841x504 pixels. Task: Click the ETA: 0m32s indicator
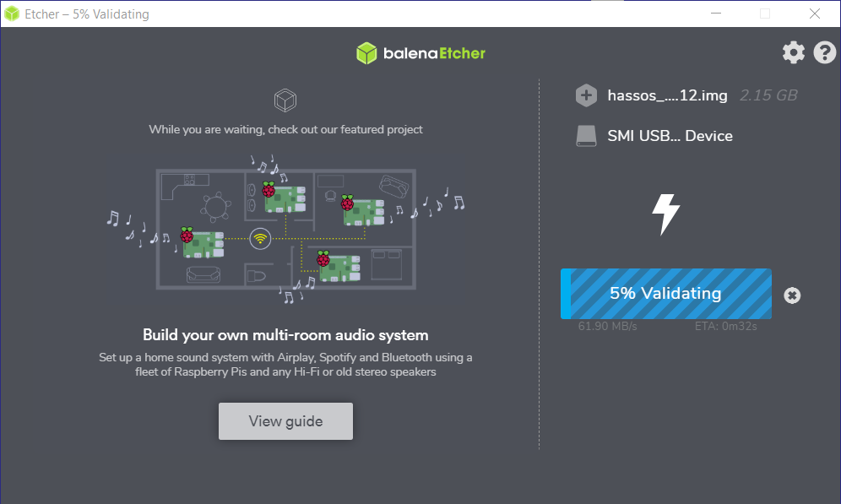point(725,326)
